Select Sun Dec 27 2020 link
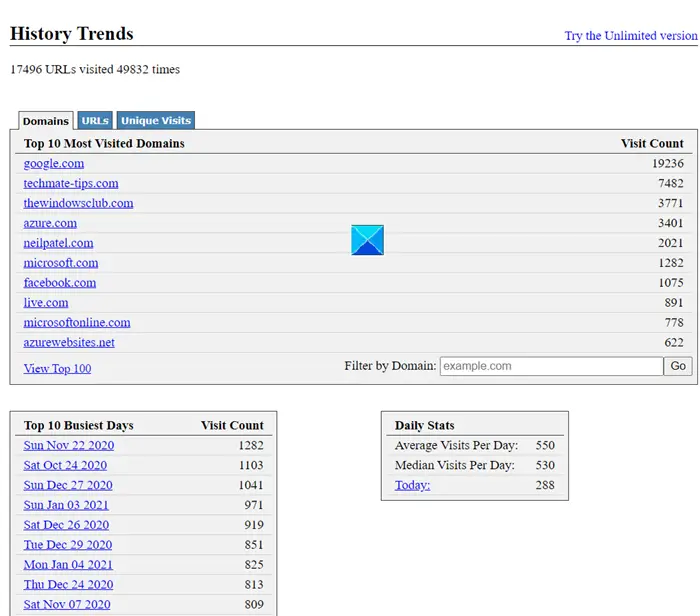 pyautogui.click(x=68, y=485)
